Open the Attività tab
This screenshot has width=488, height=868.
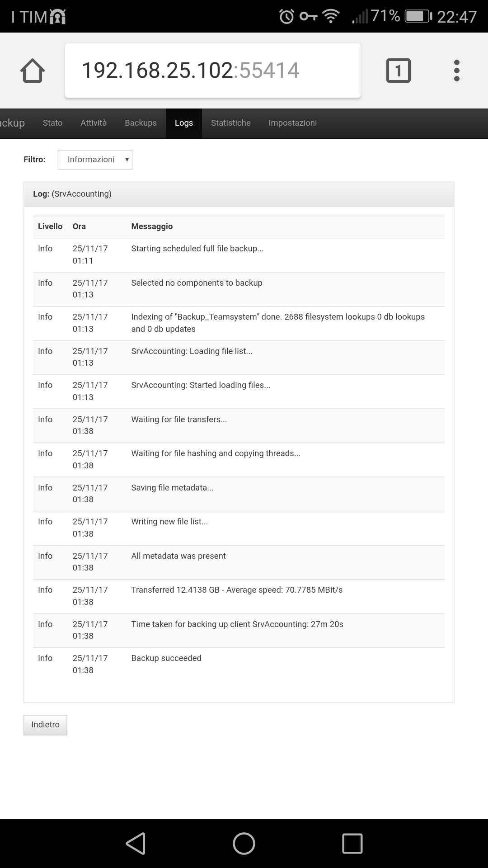[94, 123]
